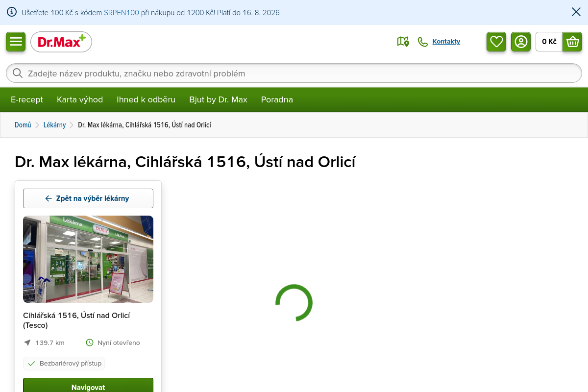Open the favorites heart icon
Viewport: 588px width, 392px height.
(x=496, y=42)
